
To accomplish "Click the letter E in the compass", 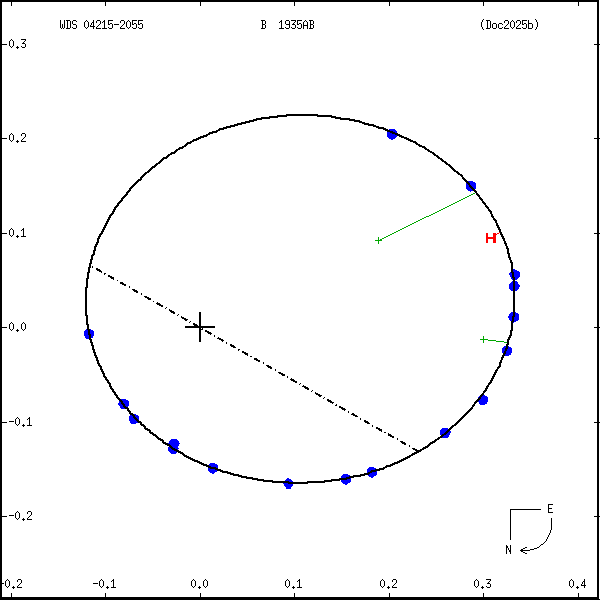I will [x=549, y=509].
